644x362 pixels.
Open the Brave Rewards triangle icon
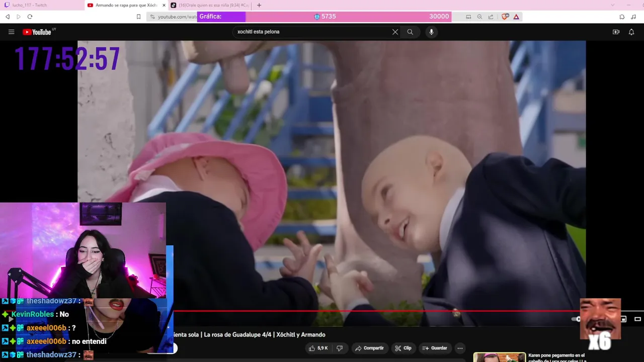(x=516, y=17)
